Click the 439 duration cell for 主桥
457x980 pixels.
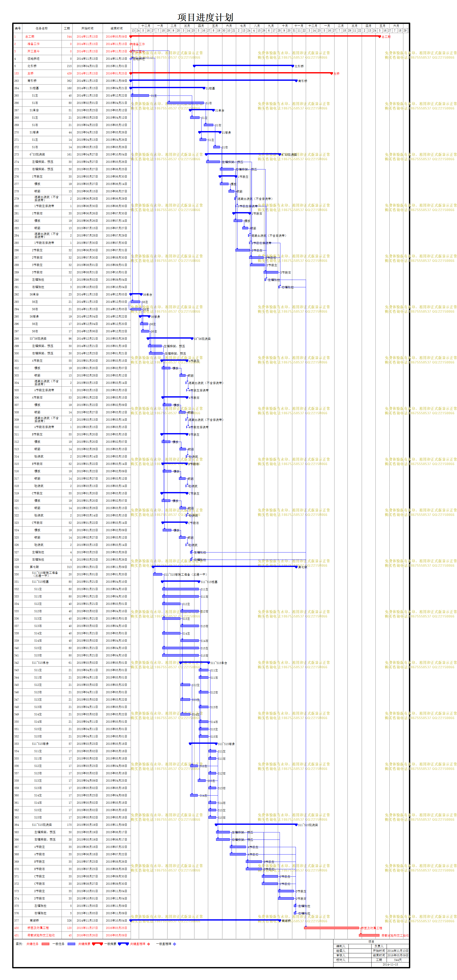pos(67,73)
